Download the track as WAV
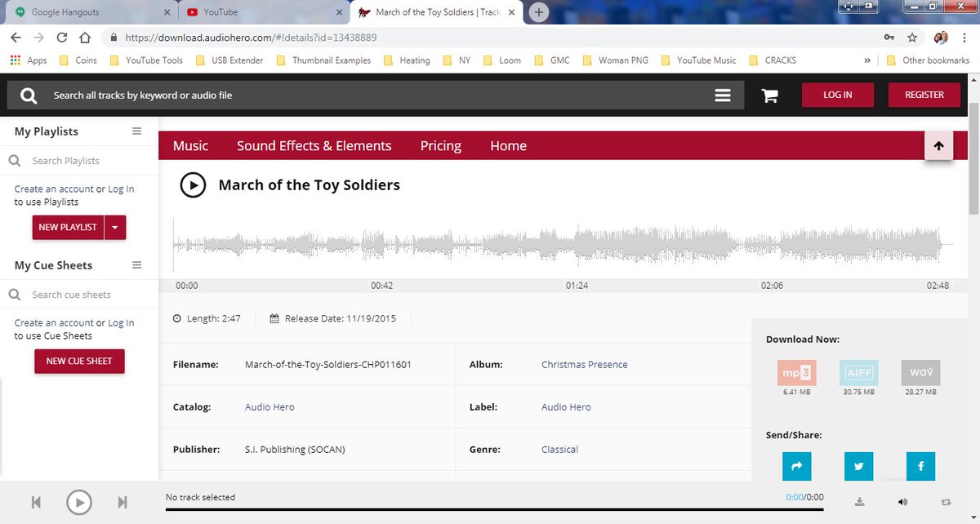The image size is (980, 524). pyautogui.click(x=920, y=373)
